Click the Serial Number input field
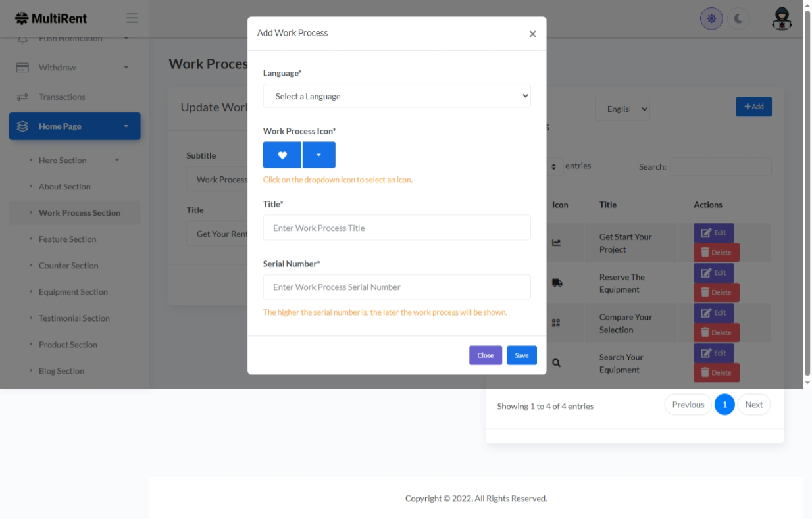This screenshot has height=519, width=812. [x=397, y=287]
